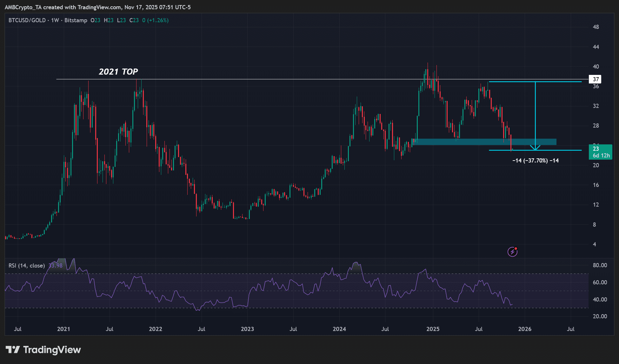The width and height of the screenshot is (619, 364).
Task: Click the 37 price label on axis
Action: pos(596,79)
